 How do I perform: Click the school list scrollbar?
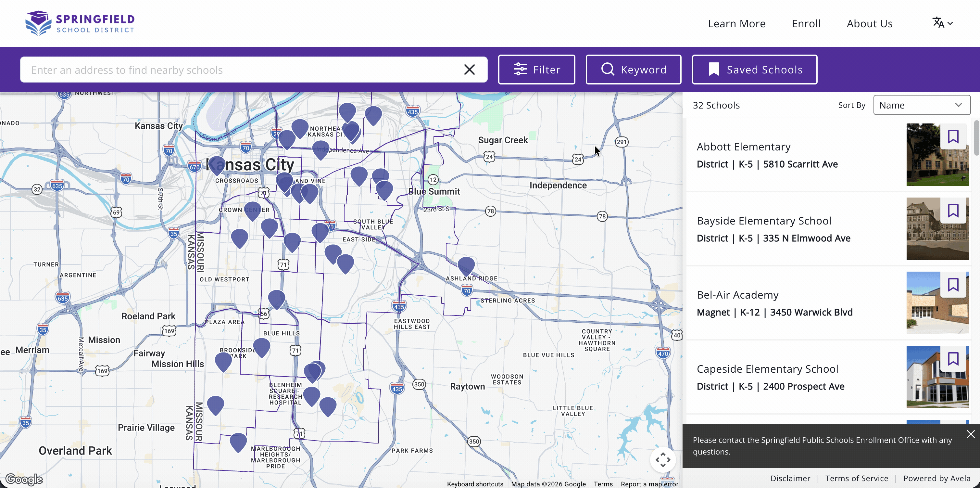976,138
